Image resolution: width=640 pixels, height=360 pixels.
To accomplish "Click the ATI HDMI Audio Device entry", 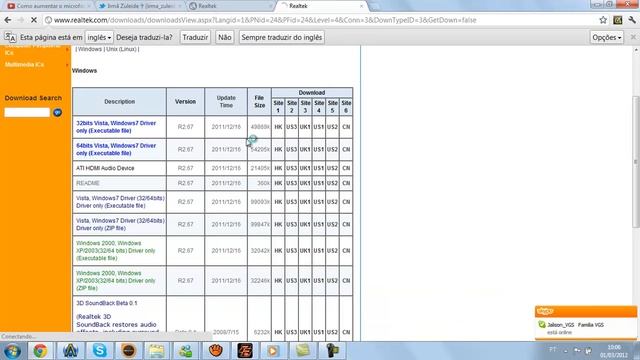I will tap(105, 168).
